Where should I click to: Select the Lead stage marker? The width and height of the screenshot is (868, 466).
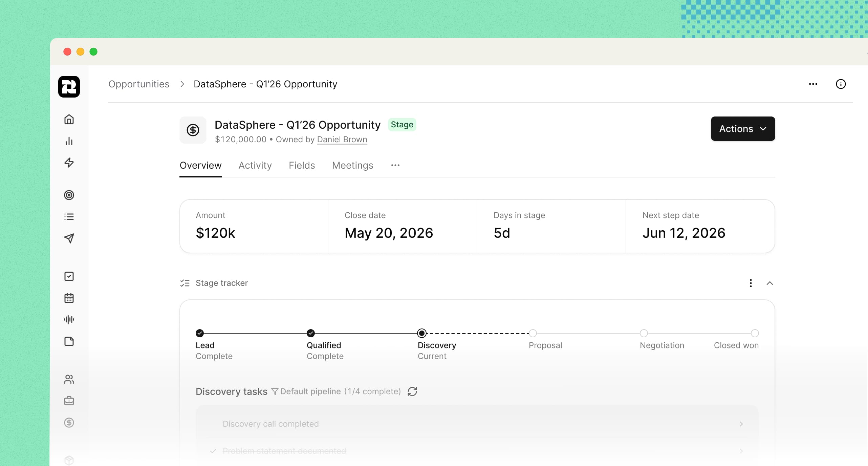[200, 333]
